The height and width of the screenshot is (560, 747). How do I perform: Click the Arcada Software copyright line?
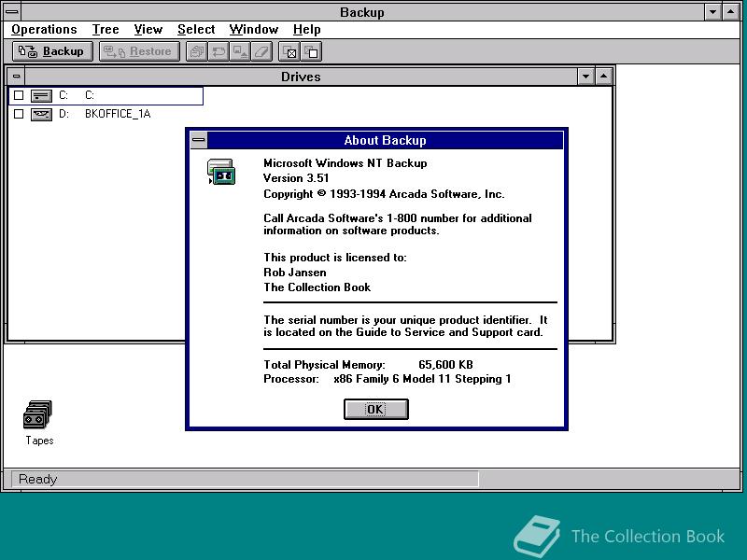[x=384, y=194]
